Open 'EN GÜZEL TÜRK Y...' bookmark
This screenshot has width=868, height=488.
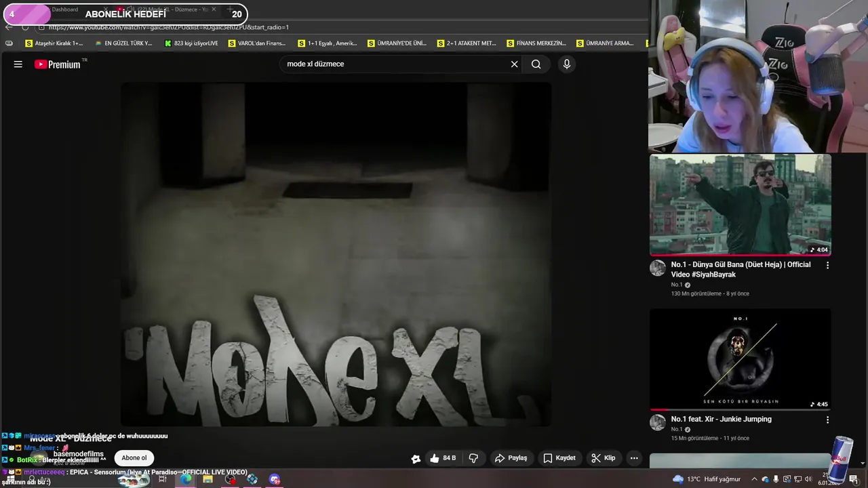click(123, 43)
